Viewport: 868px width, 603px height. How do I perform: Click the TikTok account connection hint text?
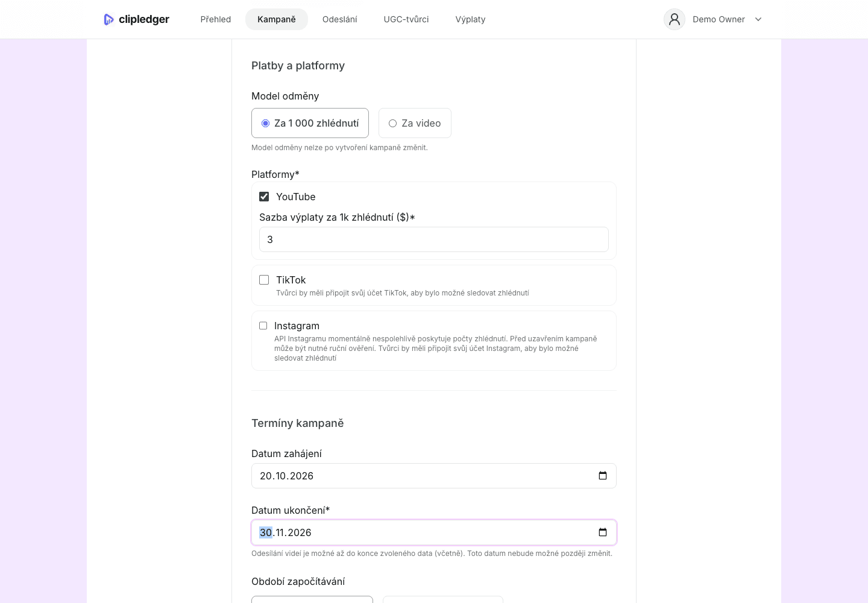point(403,293)
